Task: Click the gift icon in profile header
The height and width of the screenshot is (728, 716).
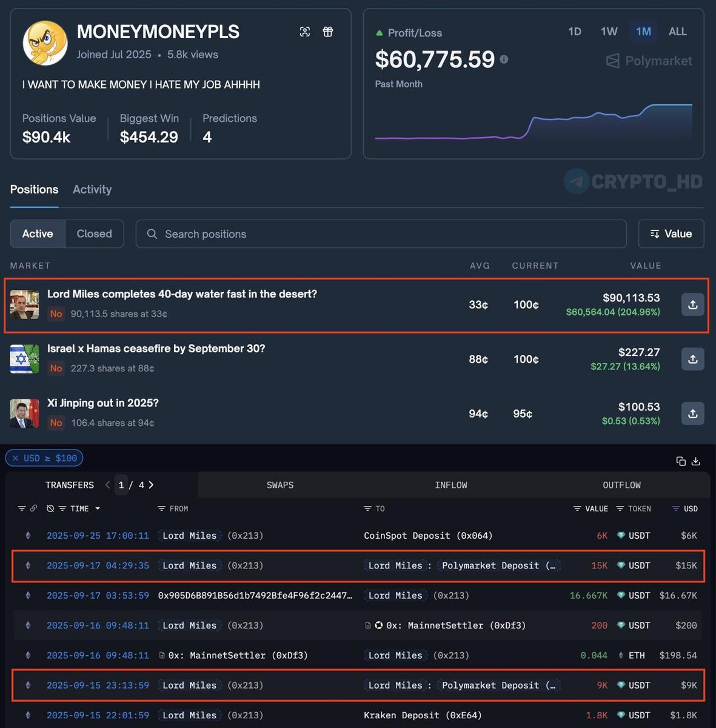Action: (328, 32)
